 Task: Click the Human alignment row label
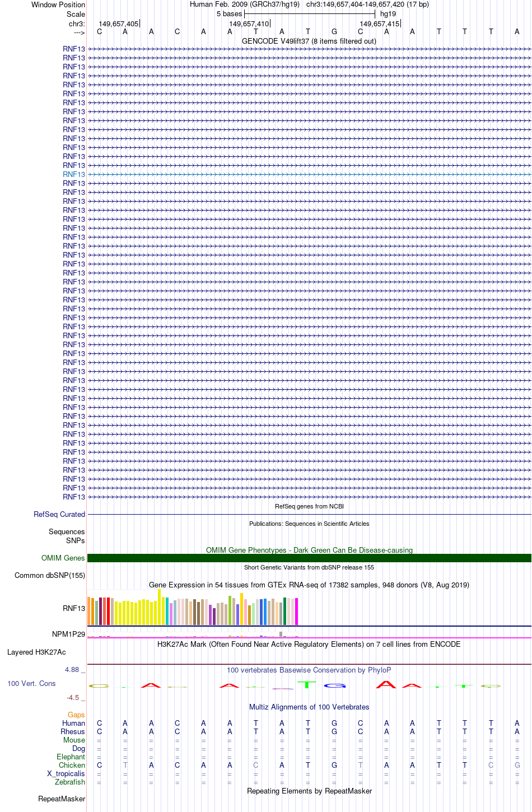[x=73, y=723]
